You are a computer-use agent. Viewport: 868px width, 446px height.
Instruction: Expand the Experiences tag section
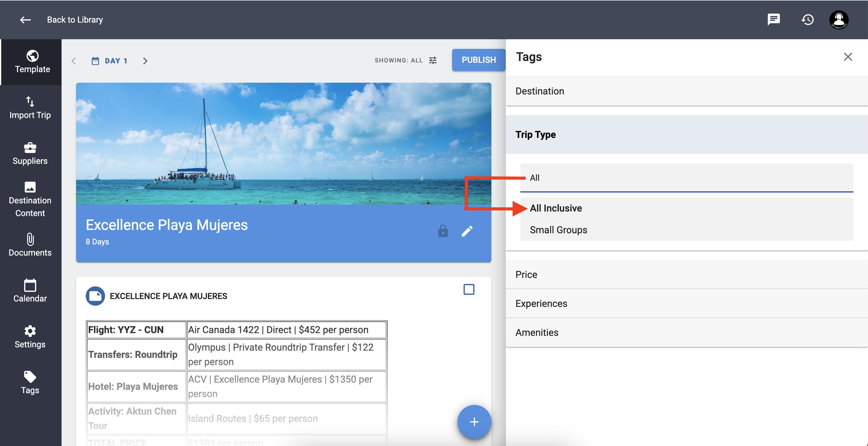click(x=687, y=304)
